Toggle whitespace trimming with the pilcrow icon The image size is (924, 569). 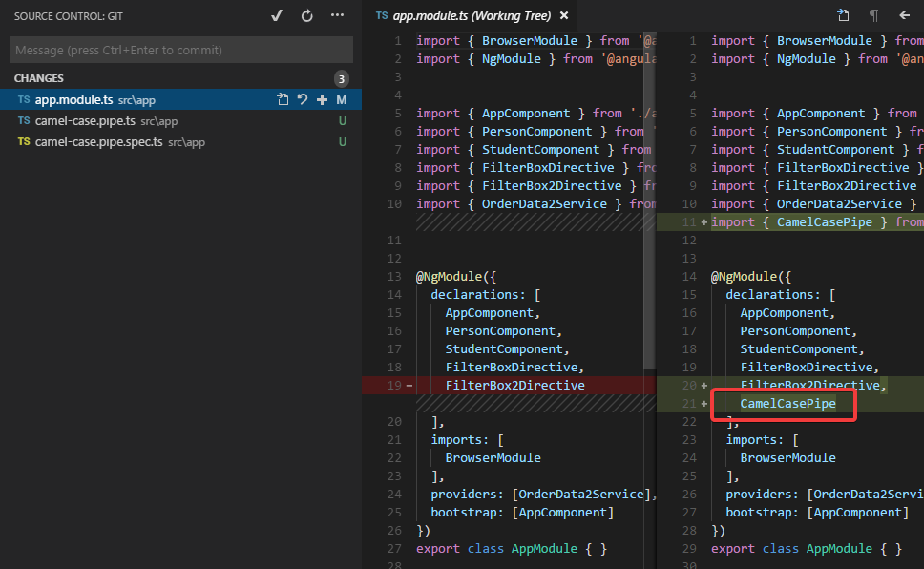pos(873,15)
